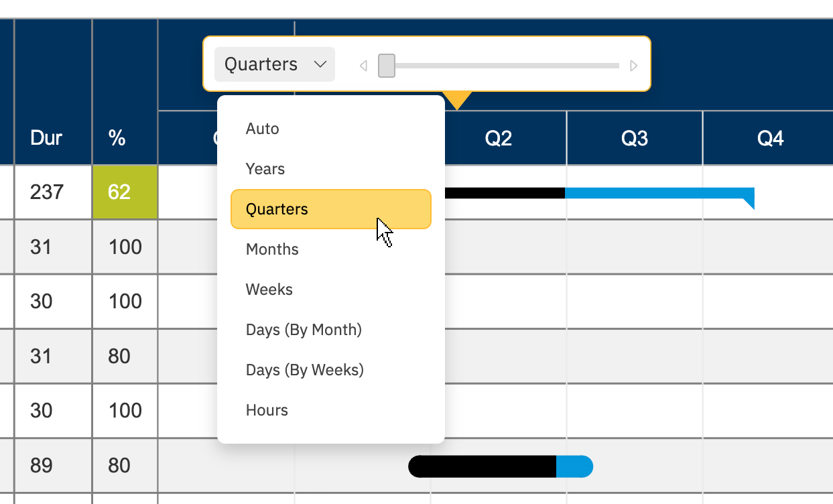This screenshot has height=504, width=833.
Task: Click the green 62 percent cell
Action: point(125,192)
